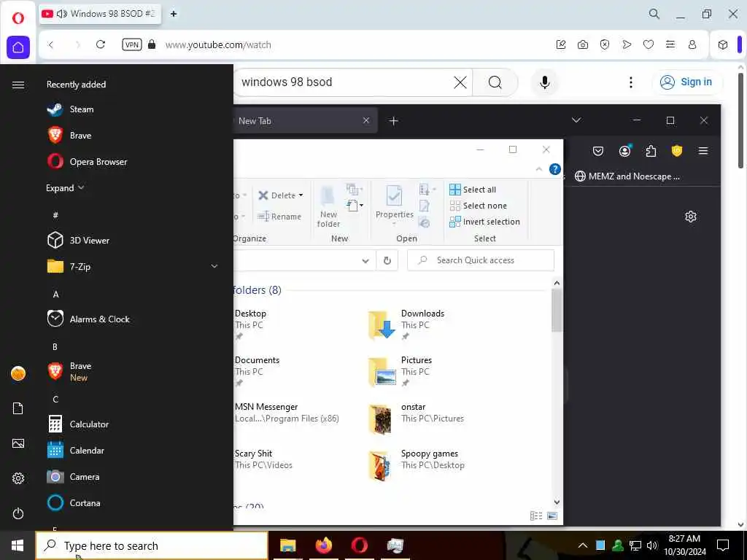Add page to Opera bookmarks heart

[649, 44]
